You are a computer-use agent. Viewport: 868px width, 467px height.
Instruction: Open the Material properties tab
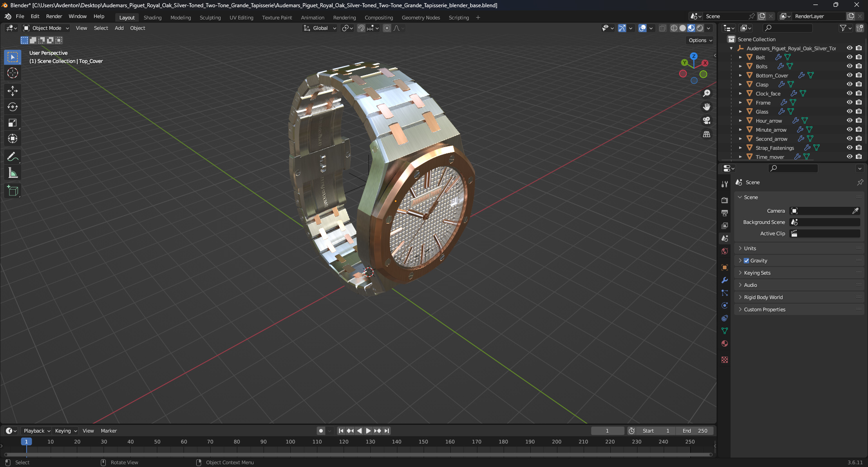[725, 343]
